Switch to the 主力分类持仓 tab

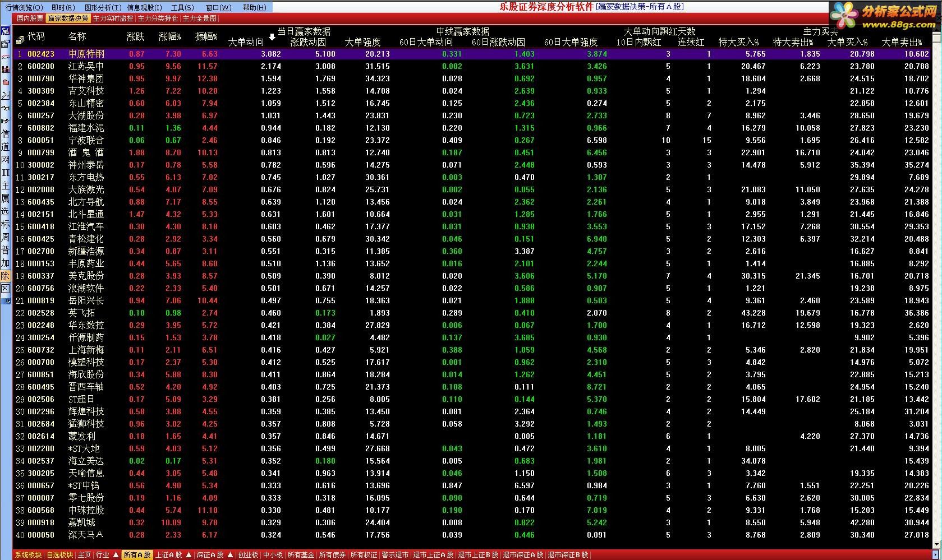coord(158,18)
